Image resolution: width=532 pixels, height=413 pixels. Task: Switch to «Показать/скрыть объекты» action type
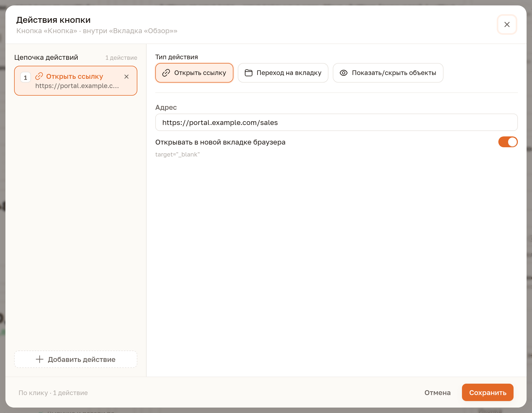click(x=388, y=73)
